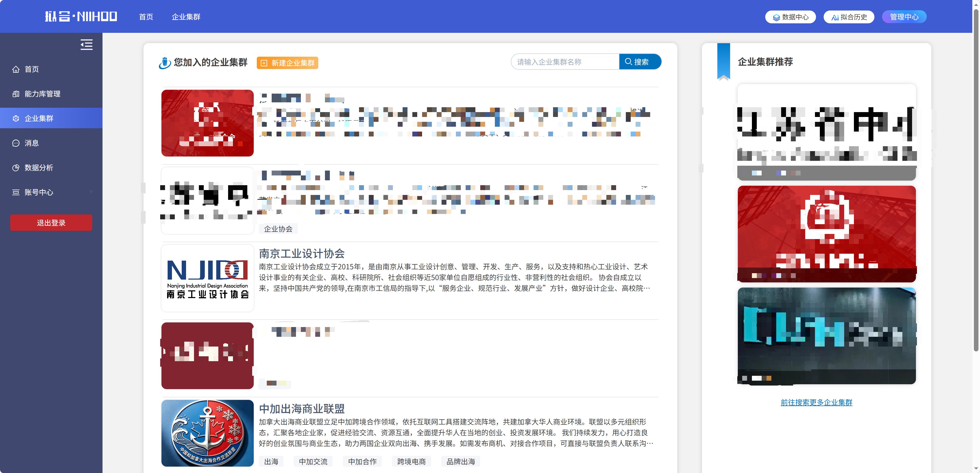Click the 中加合作 tag
The height and width of the screenshot is (473, 980).
click(x=362, y=461)
